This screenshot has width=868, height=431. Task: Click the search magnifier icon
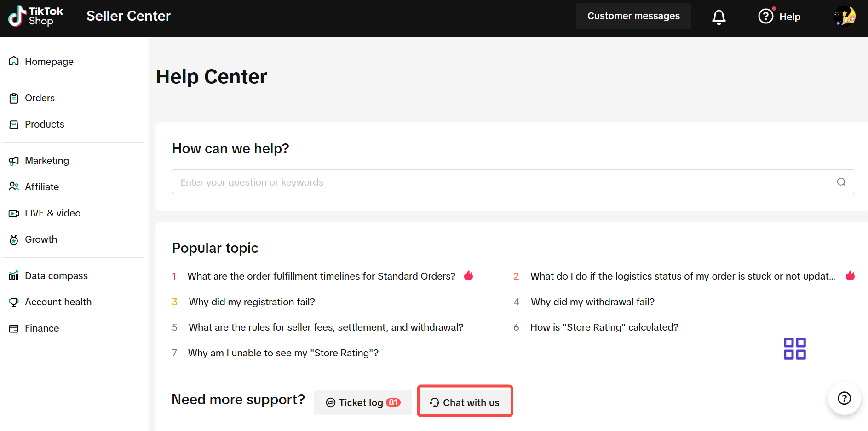841,182
